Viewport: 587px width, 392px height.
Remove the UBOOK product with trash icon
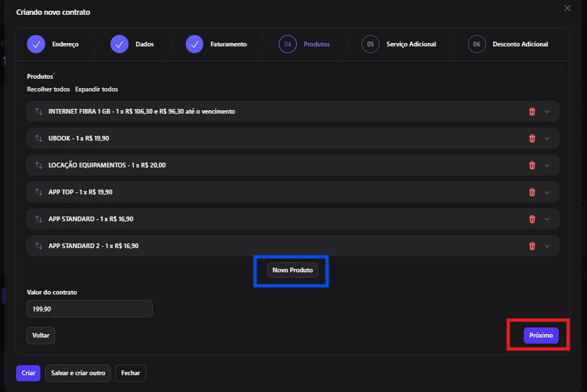click(532, 139)
